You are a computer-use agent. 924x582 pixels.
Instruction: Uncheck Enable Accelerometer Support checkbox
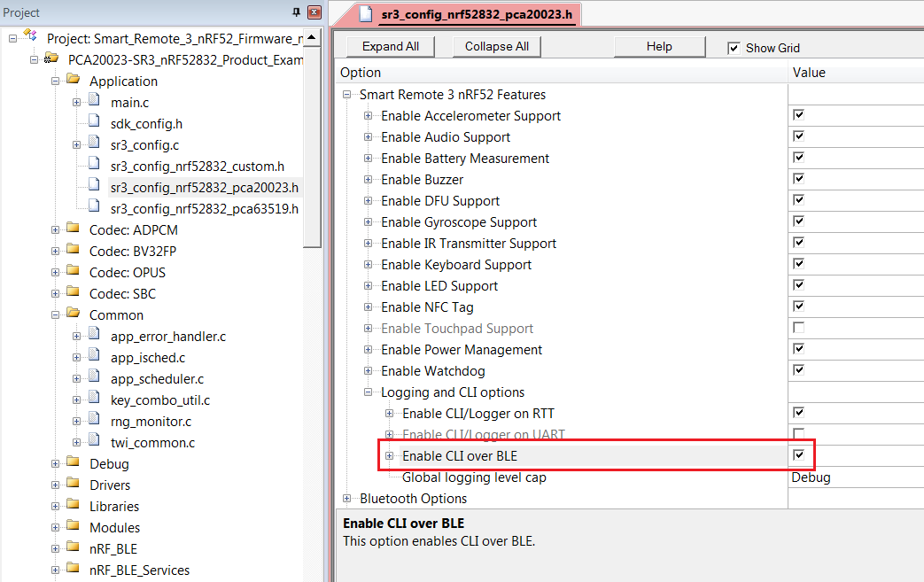(x=798, y=115)
